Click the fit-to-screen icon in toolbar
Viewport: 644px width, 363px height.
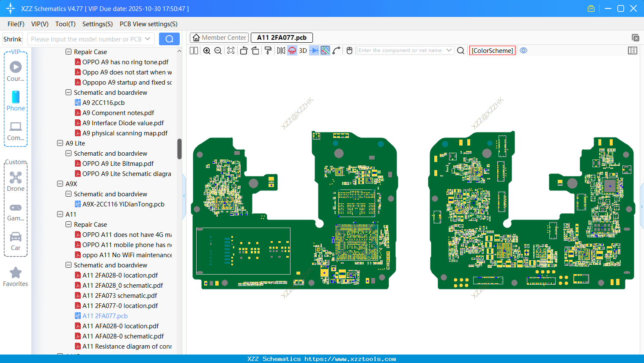coord(231,51)
